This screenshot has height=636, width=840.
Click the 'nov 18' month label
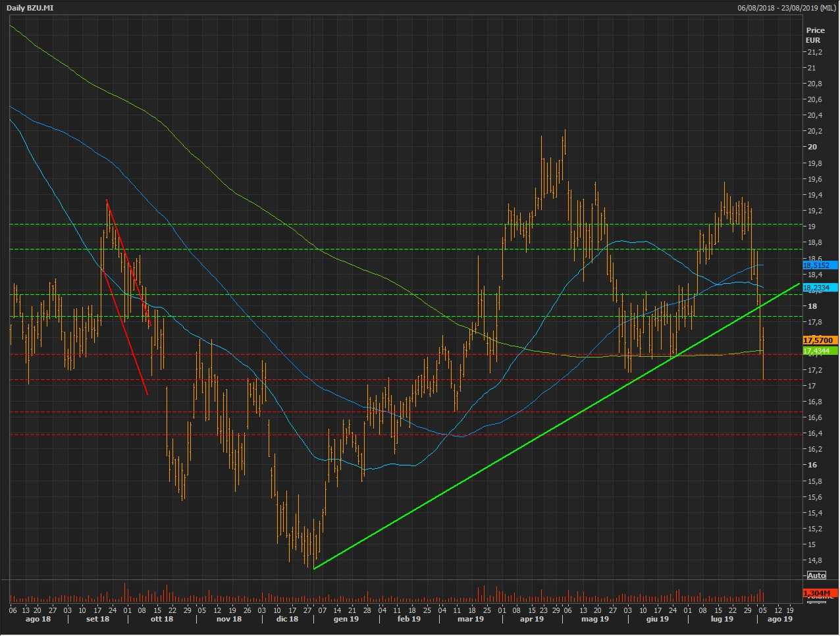coord(229,619)
